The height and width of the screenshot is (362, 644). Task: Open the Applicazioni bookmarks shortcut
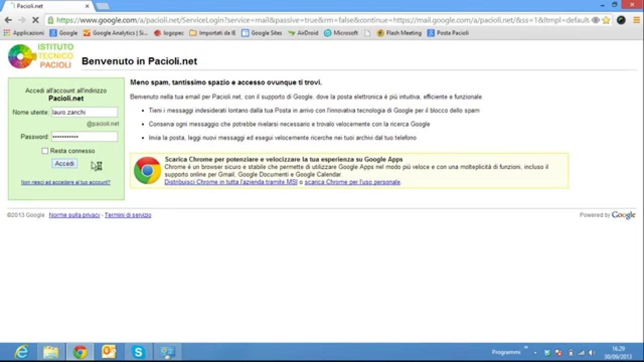coord(24,33)
